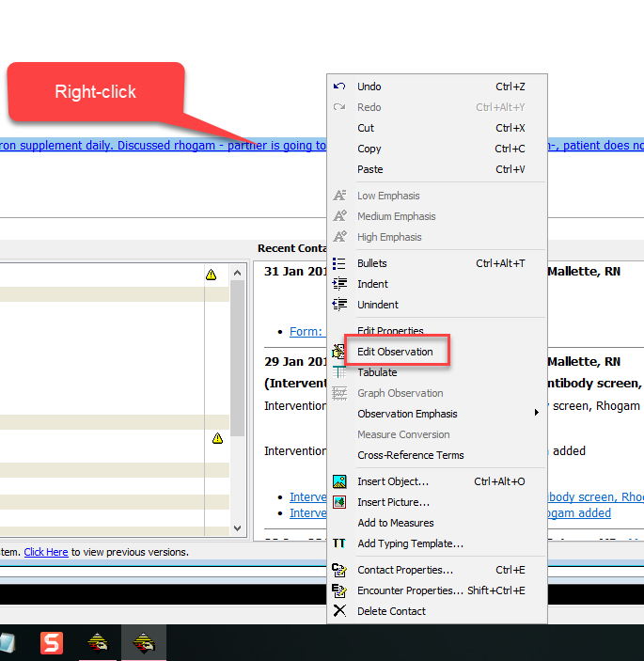Image resolution: width=644 pixels, height=661 pixels.
Task: Click the Unindent arrow icon
Action: tap(339, 305)
